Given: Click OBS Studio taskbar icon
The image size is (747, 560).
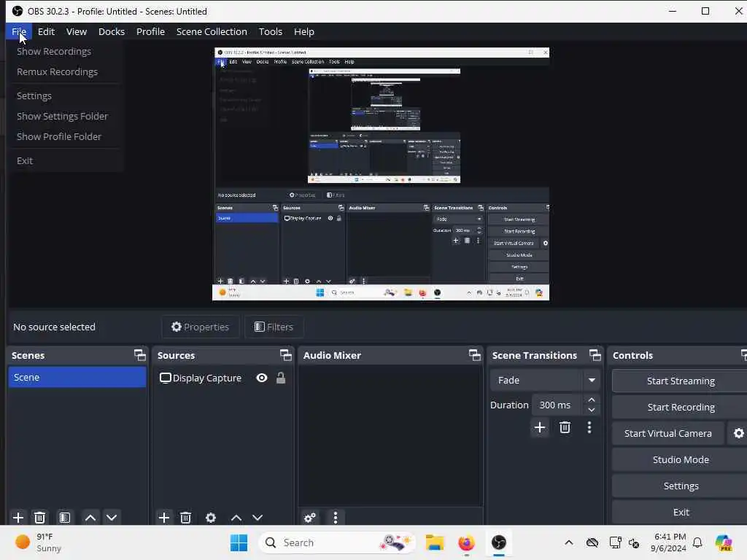Looking at the screenshot, I should pyautogui.click(x=499, y=542).
